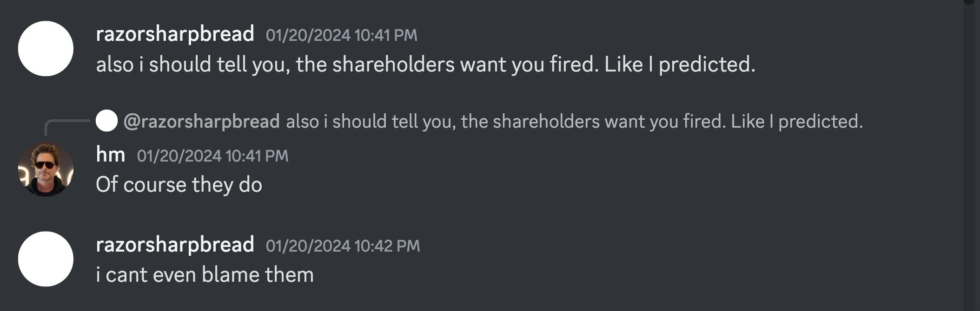The image size is (980, 311).
Task: Click hm's profile photo avatar
Action: pos(46,169)
